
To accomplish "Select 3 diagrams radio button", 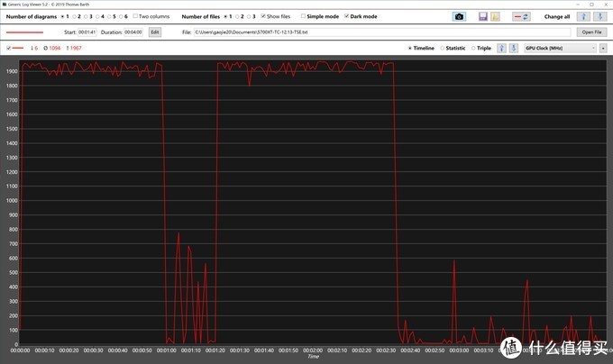I will pos(86,16).
